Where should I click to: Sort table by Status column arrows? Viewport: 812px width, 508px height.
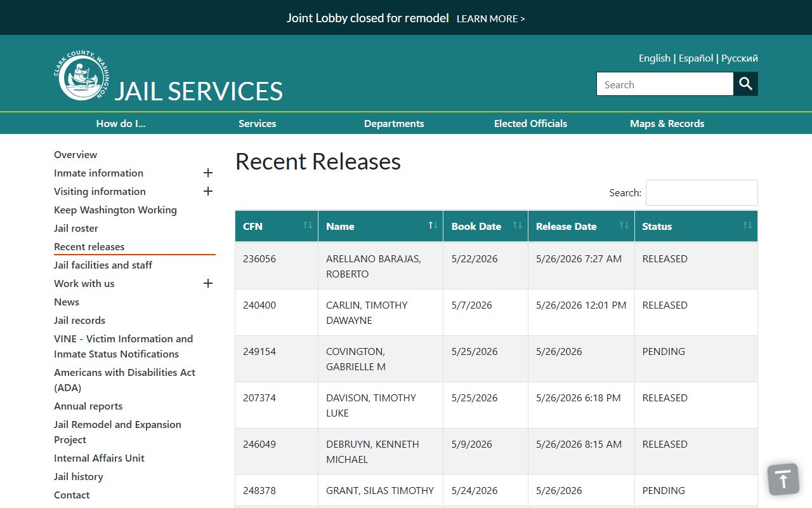click(x=747, y=226)
